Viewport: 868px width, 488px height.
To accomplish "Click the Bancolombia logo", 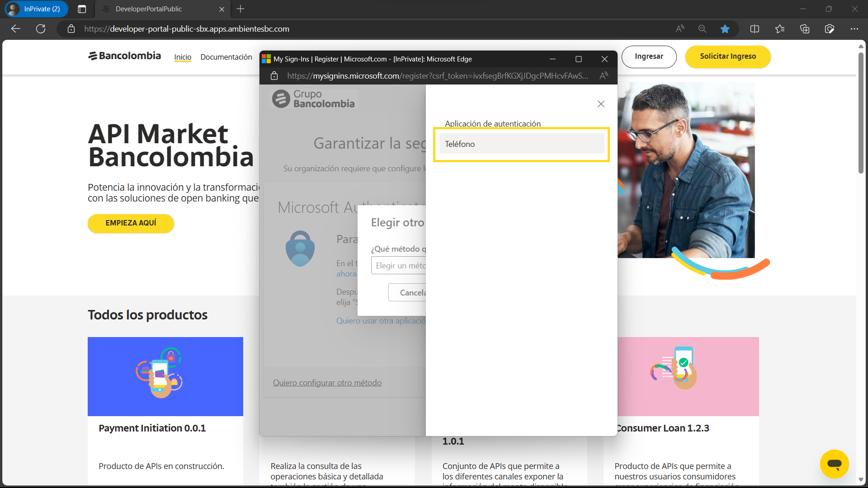I will click(x=124, y=56).
